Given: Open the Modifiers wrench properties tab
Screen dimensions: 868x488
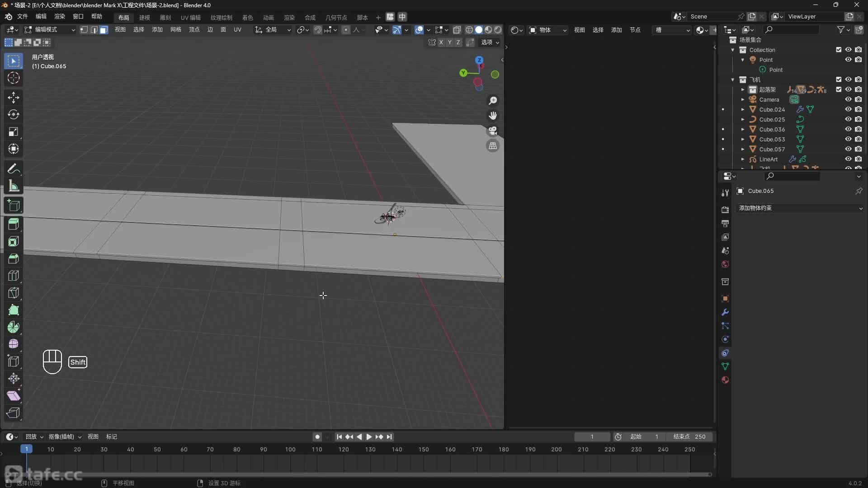Looking at the screenshot, I should coord(725,312).
